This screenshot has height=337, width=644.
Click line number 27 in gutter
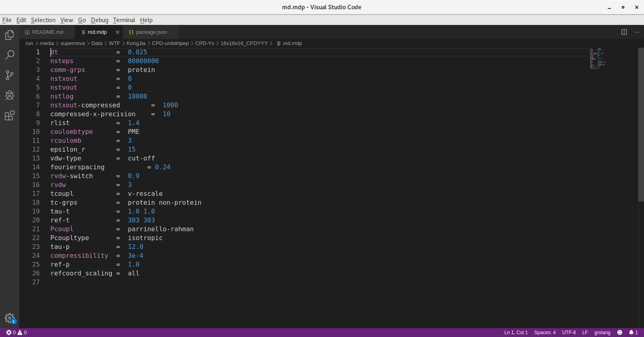[36, 282]
